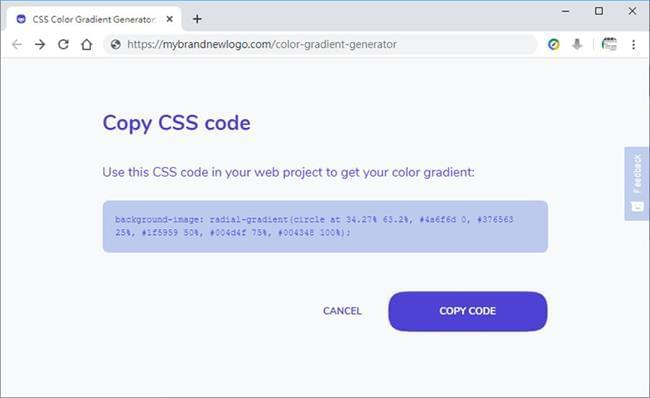This screenshot has height=398, width=650.
Task: Click the COPY CODE button
Action: pos(468,311)
